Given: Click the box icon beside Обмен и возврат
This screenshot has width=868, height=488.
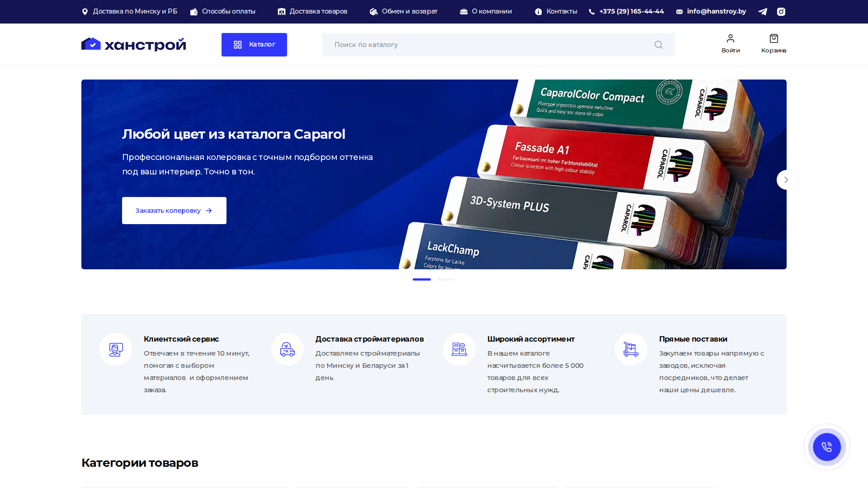Looking at the screenshot, I should [x=373, y=12].
